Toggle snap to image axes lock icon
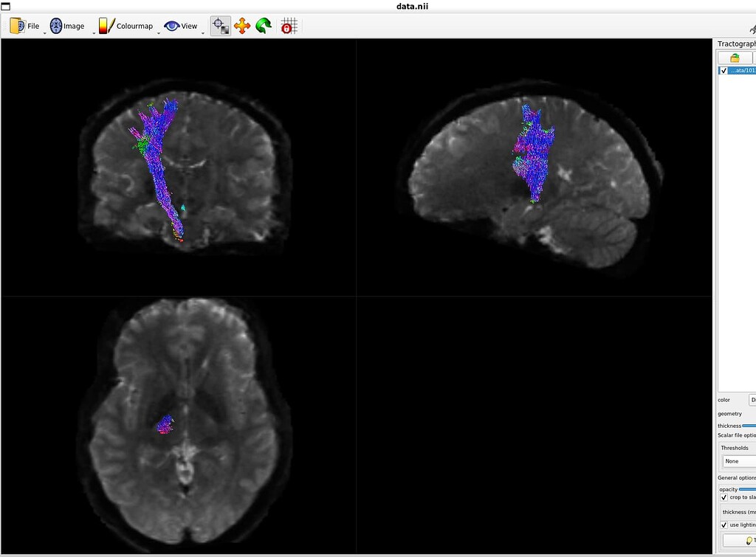 coord(289,27)
